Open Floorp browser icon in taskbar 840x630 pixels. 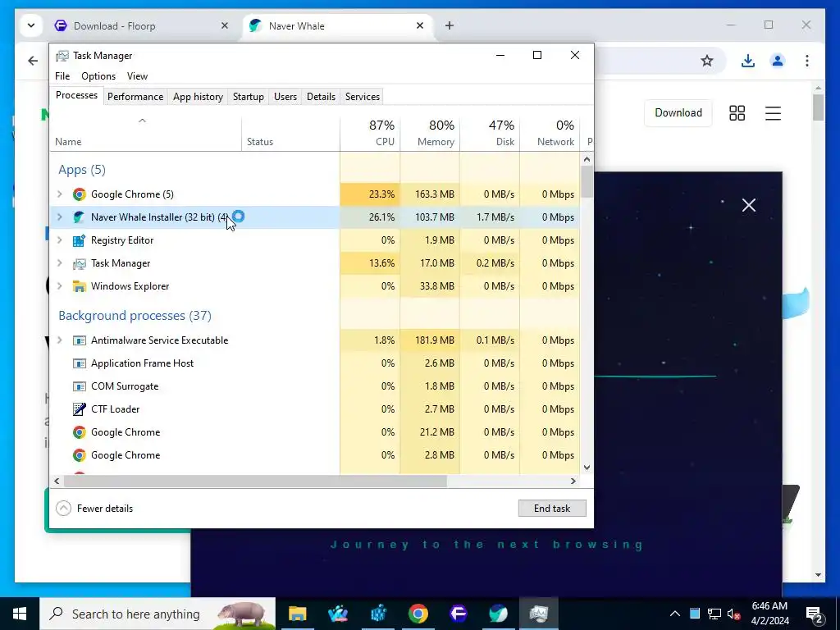[458, 614]
